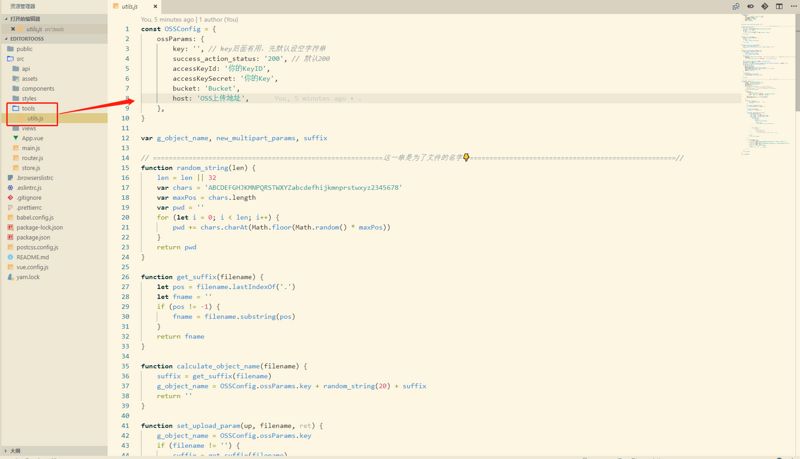The width and height of the screenshot is (800, 459).
Task: Click the info icon beside README.md
Action: 10,258
